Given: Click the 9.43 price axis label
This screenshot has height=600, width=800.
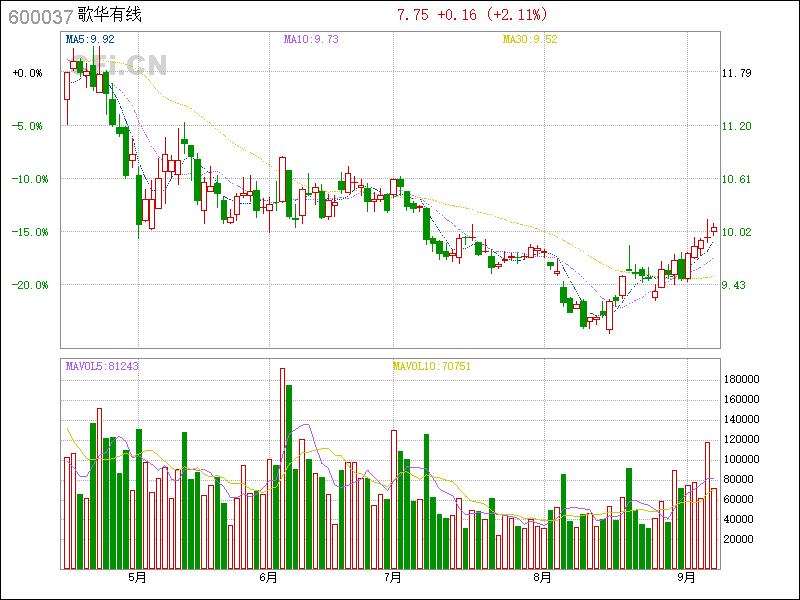Looking at the screenshot, I should (735, 285).
